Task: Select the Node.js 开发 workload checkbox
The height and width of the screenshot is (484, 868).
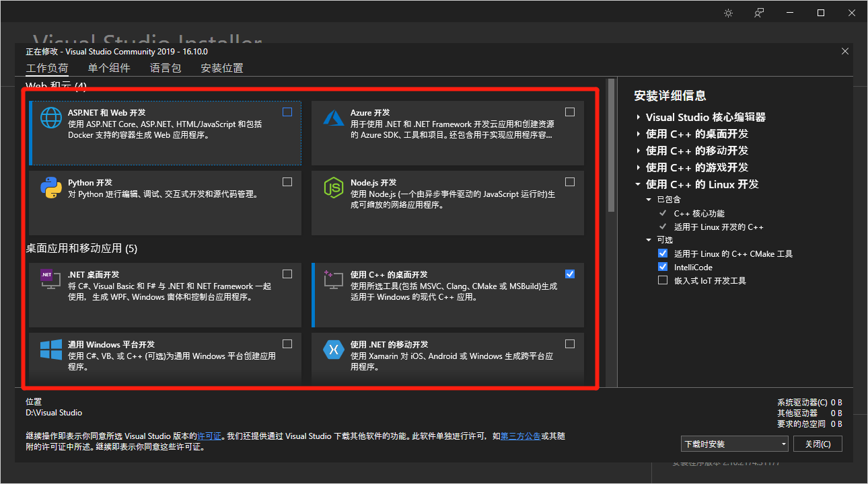Action: click(570, 182)
